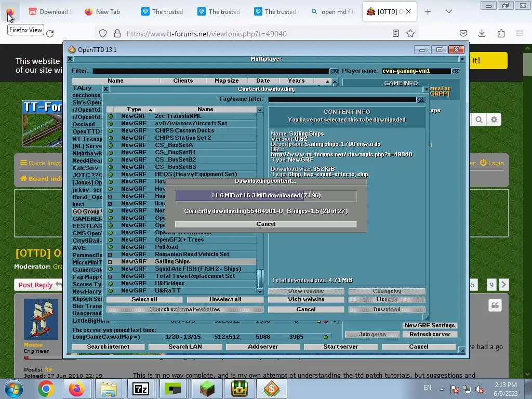
Task: Toggle Sailing Ships selection checkbox
Action: pos(110,262)
